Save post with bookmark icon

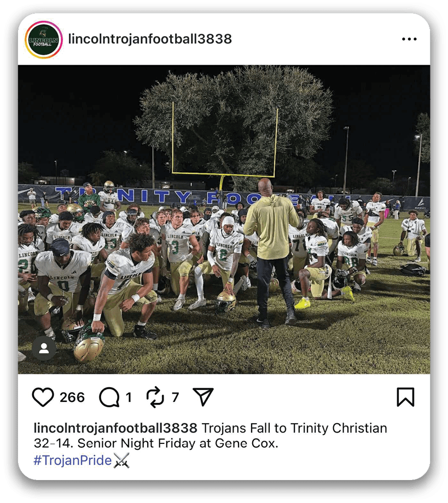point(406,397)
